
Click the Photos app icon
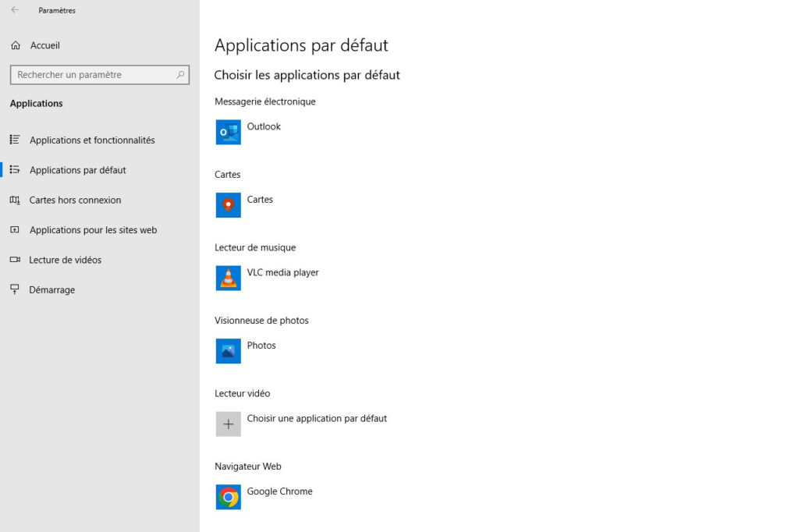coord(228,351)
